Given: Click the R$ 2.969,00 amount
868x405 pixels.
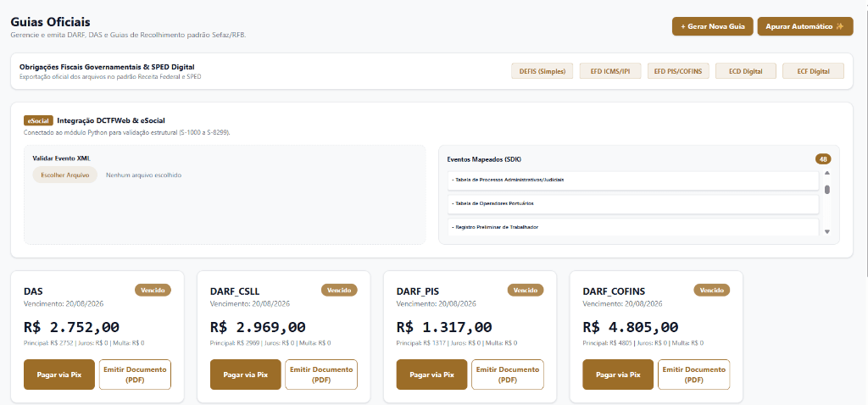Looking at the screenshot, I should pos(258,327).
